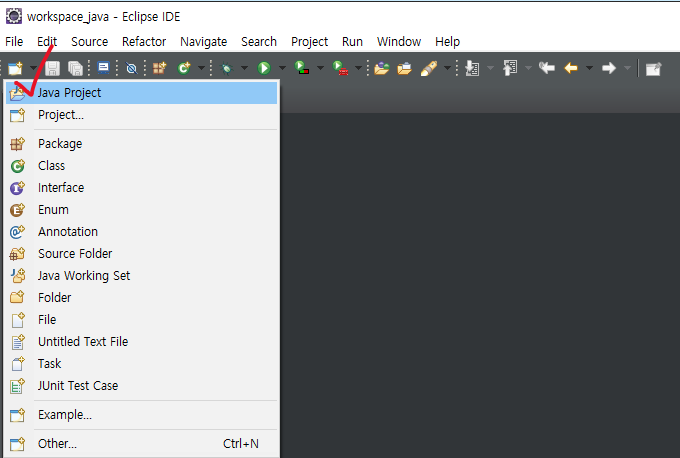Choose Source Folder entry

tap(141, 254)
